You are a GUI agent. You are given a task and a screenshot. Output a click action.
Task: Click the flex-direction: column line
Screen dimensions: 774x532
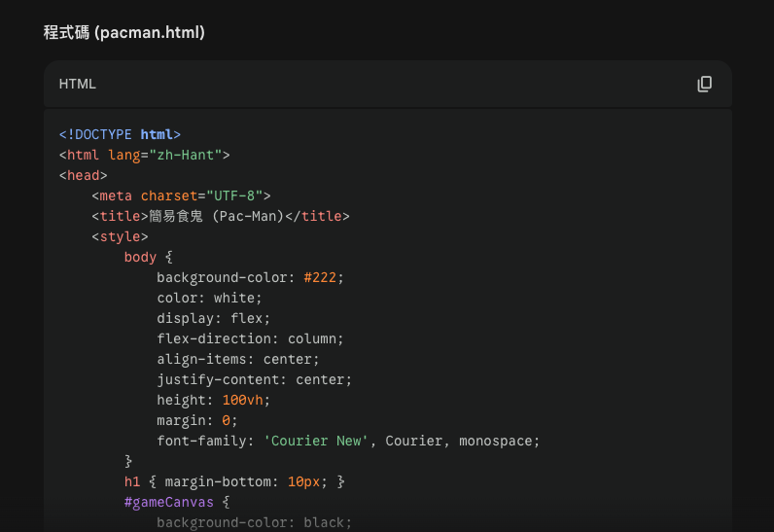tap(250, 338)
